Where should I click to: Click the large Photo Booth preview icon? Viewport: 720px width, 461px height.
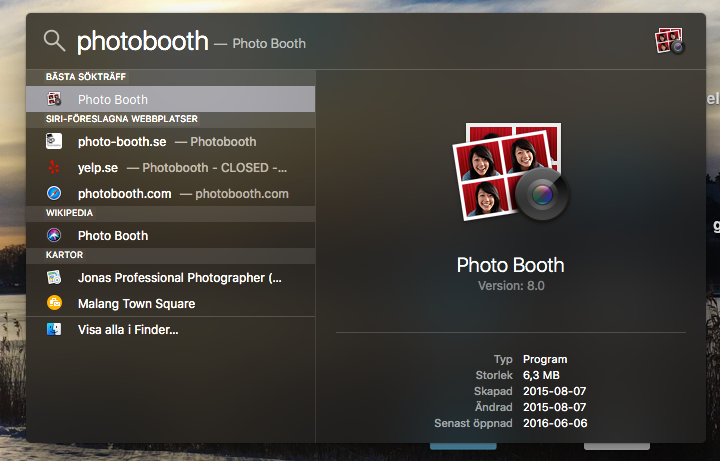(511, 172)
